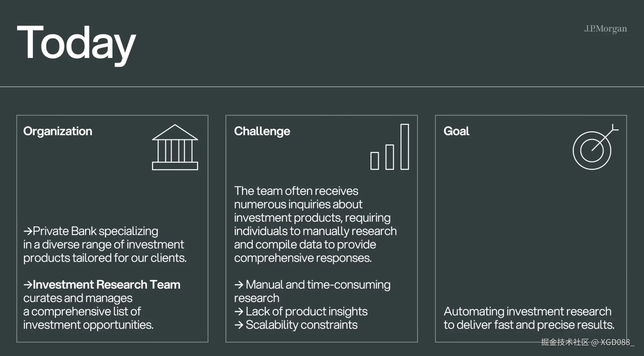Screen dimensions: 644x356
Task: Click the Scalability constraints text
Action: coord(301,325)
